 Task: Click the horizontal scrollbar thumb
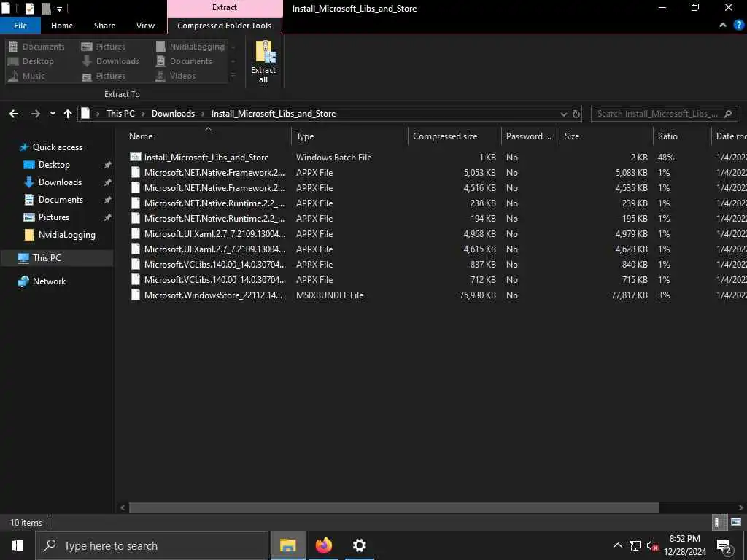[394, 507]
